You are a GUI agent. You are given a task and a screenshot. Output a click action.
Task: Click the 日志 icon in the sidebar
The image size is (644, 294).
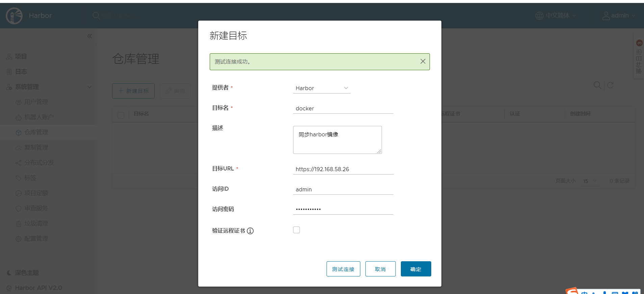tap(9, 72)
